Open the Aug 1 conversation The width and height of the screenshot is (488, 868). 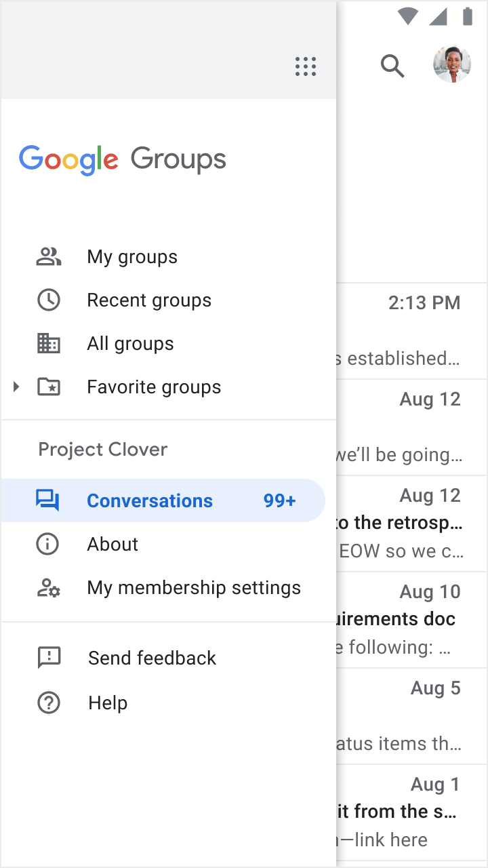tap(412, 812)
